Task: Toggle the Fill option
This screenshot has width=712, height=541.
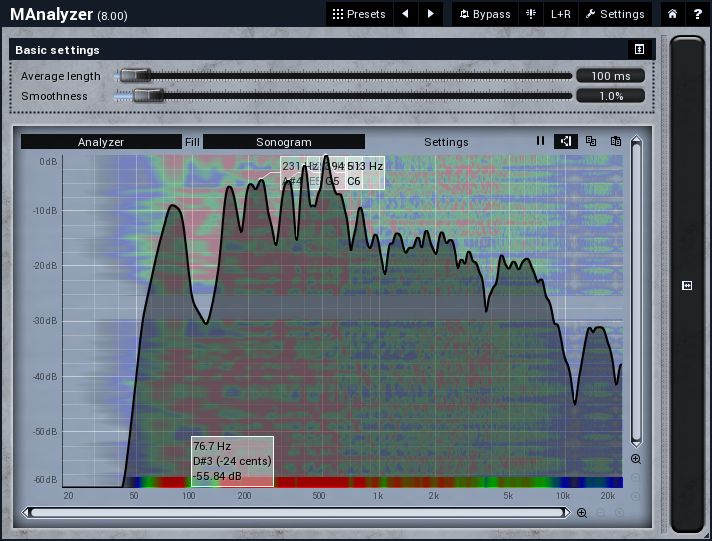Action: [192, 142]
